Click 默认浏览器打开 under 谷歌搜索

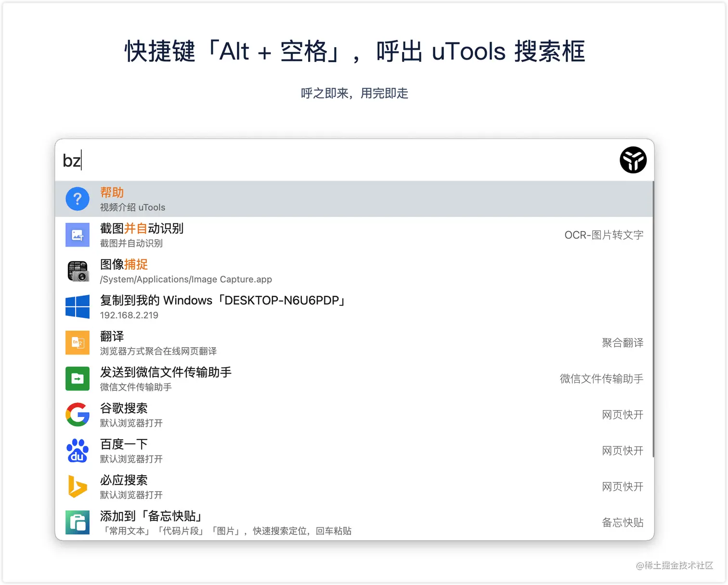click(131, 423)
